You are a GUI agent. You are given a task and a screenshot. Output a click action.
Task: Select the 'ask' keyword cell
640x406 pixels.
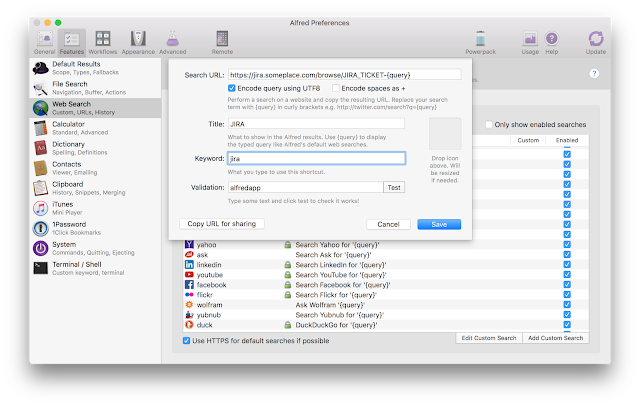(202, 255)
